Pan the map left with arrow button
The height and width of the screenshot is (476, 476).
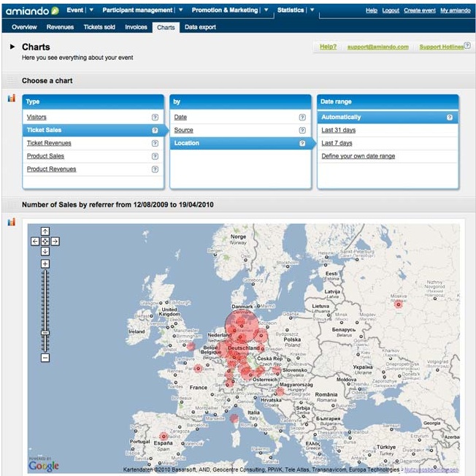[35, 242]
